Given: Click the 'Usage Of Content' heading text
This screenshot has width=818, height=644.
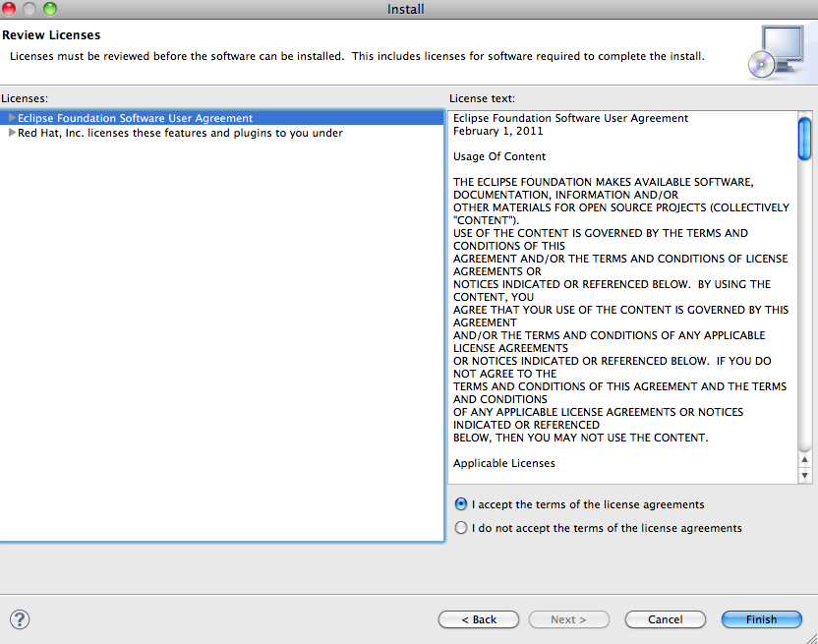Looking at the screenshot, I should click(498, 156).
